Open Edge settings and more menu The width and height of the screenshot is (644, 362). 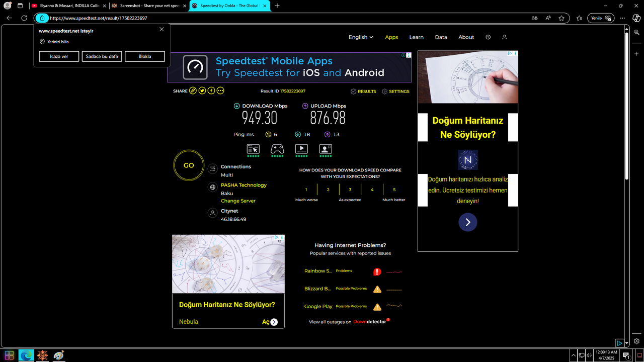click(x=623, y=18)
